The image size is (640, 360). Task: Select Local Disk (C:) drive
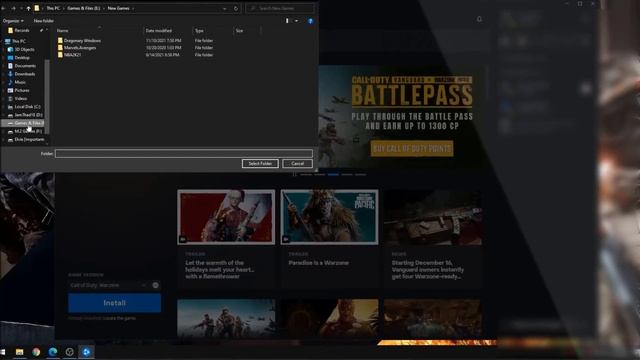[x=27, y=107]
